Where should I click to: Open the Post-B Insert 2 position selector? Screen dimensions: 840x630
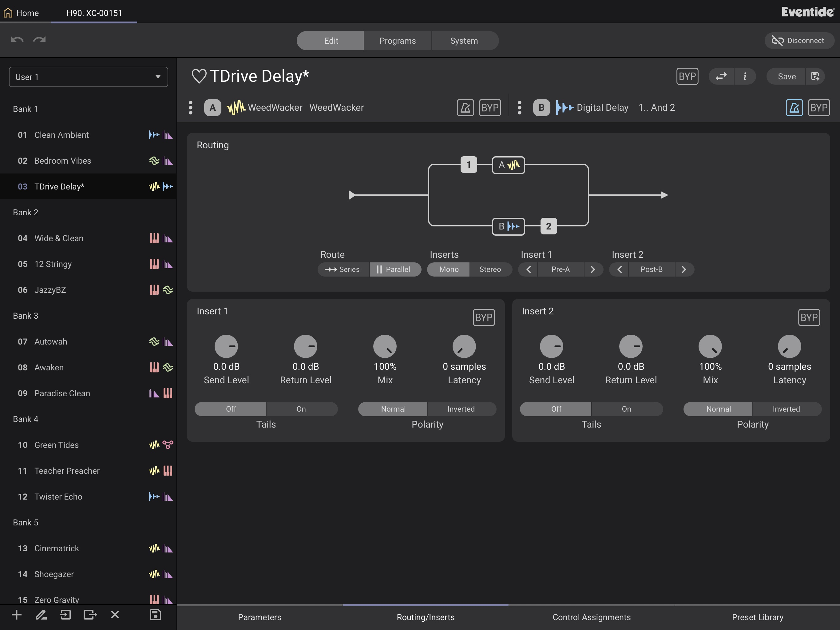click(652, 269)
